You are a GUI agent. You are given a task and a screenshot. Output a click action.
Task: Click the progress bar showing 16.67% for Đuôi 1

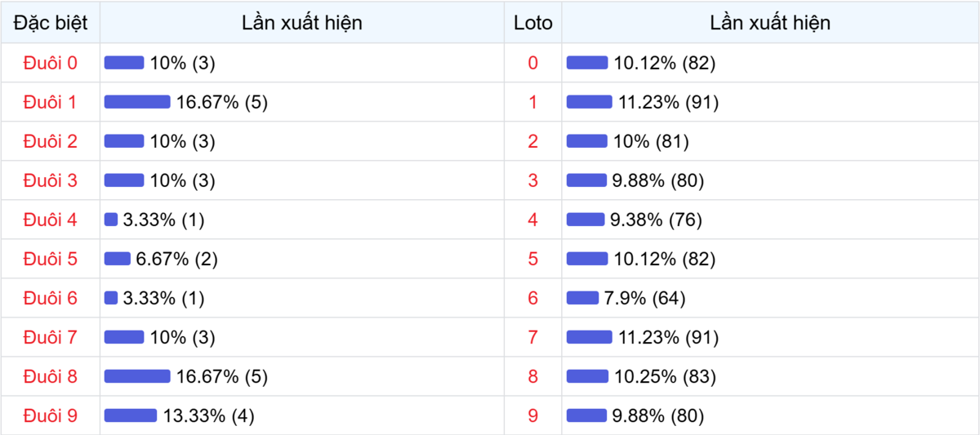point(137,102)
